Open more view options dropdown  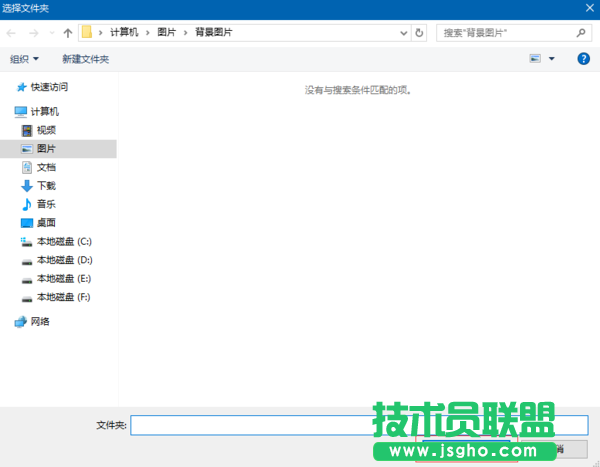pyautogui.click(x=552, y=59)
